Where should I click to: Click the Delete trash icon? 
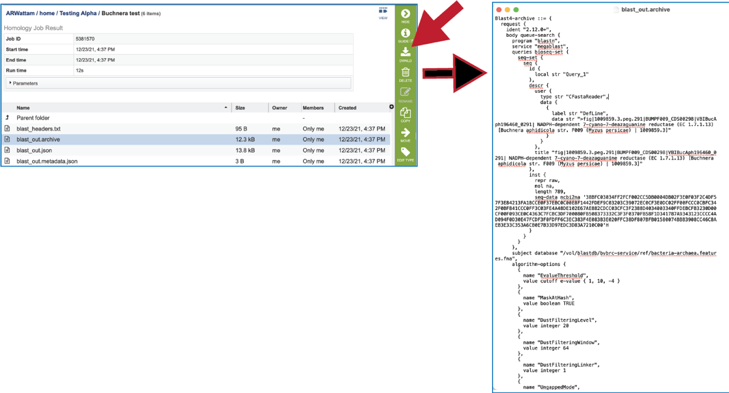tap(405, 72)
